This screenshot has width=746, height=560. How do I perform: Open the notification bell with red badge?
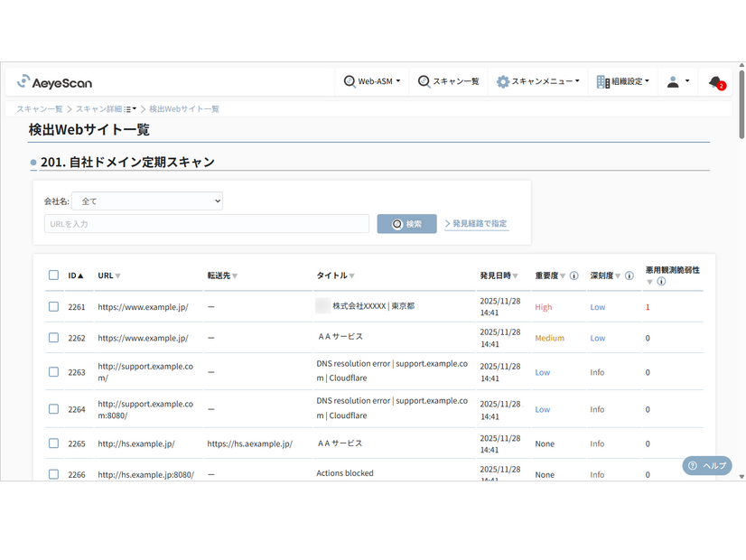[713, 81]
